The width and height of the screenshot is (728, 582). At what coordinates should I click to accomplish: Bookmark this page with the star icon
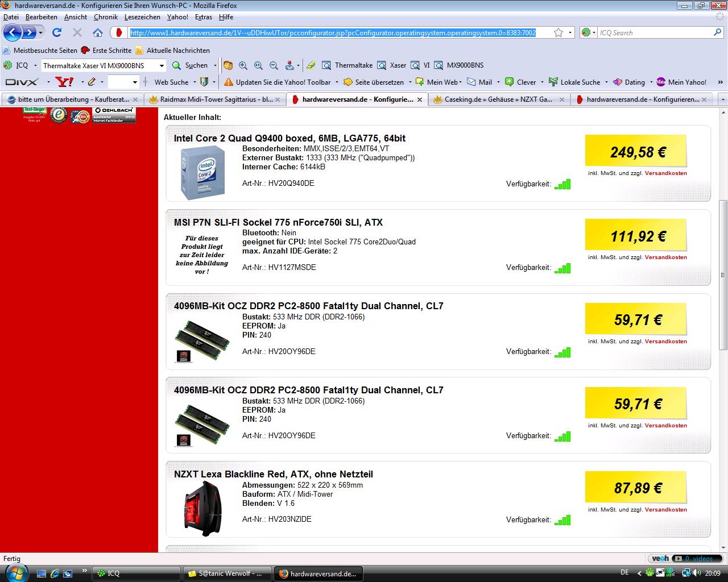(559, 32)
